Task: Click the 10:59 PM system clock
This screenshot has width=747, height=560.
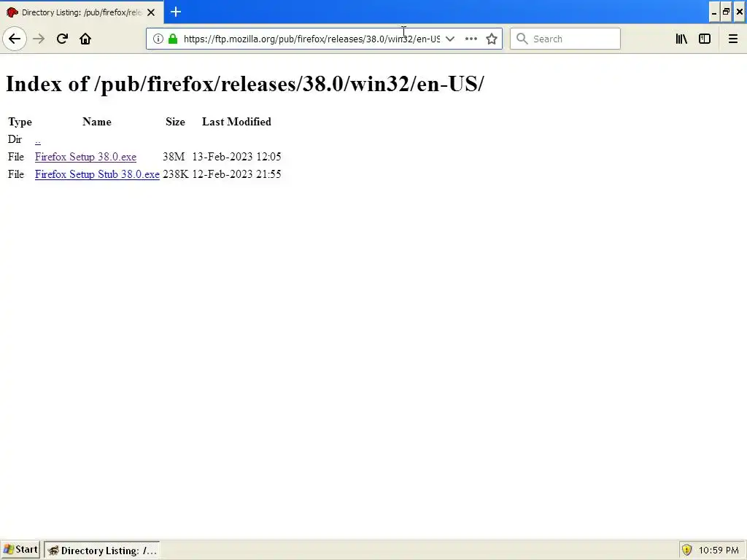Action: pos(719,550)
